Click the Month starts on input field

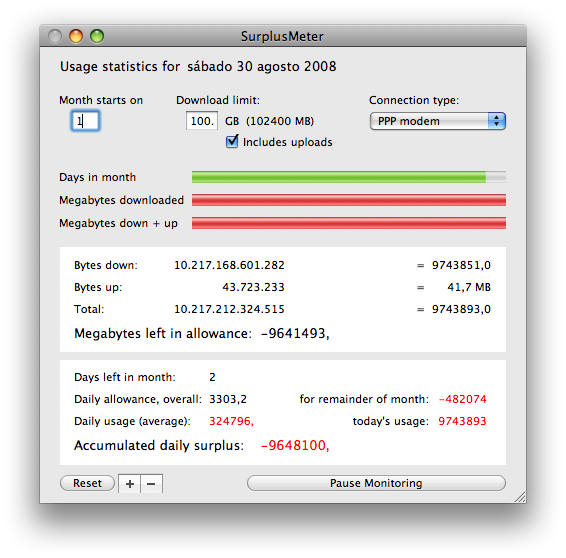click(85, 121)
